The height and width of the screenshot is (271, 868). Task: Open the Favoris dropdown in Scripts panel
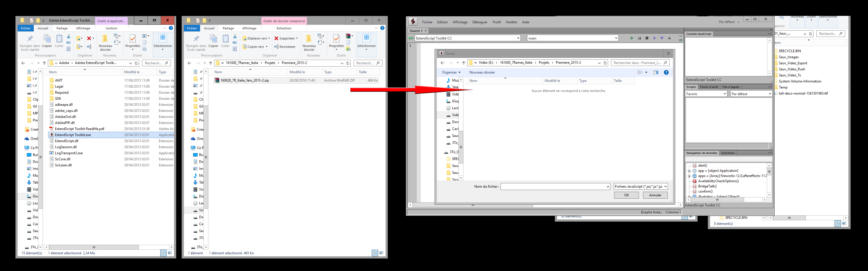(x=706, y=94)
